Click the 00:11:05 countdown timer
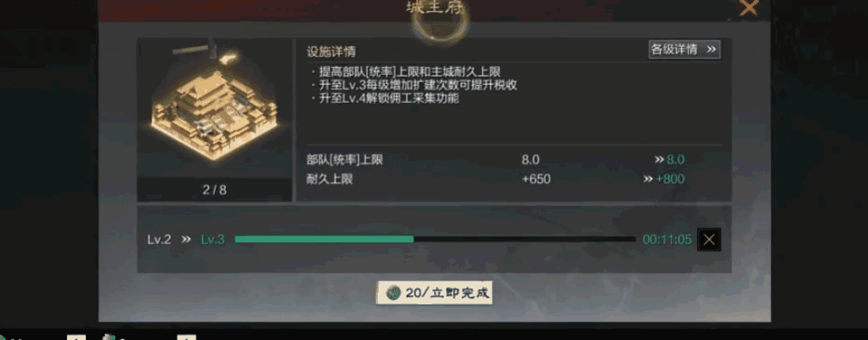Screen dimensions: 868x340 click(667, 240)
